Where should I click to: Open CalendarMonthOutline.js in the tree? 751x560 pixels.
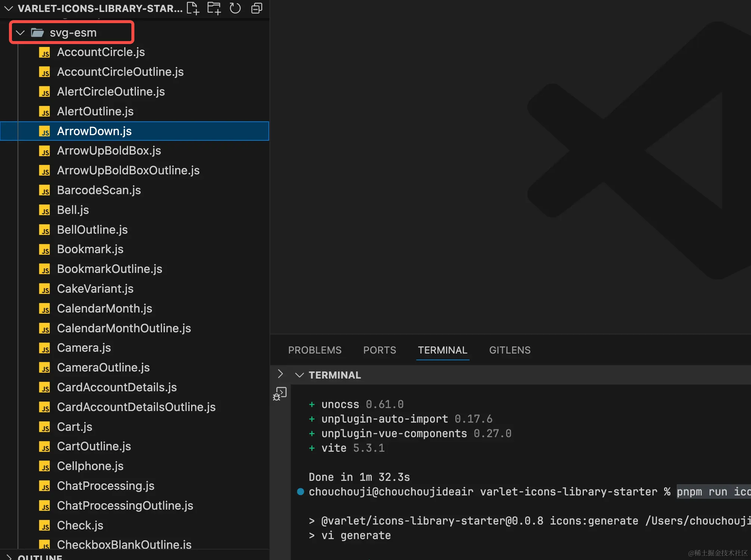(124, 328)
